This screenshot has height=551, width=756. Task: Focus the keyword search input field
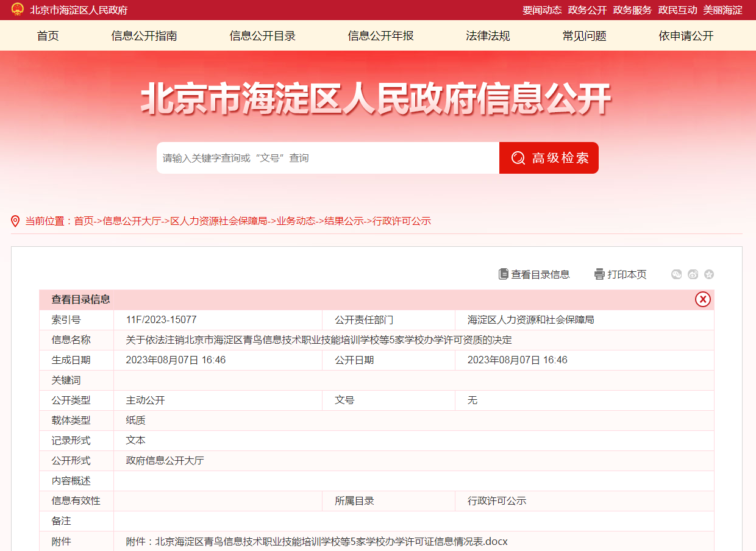coord(328,158)
